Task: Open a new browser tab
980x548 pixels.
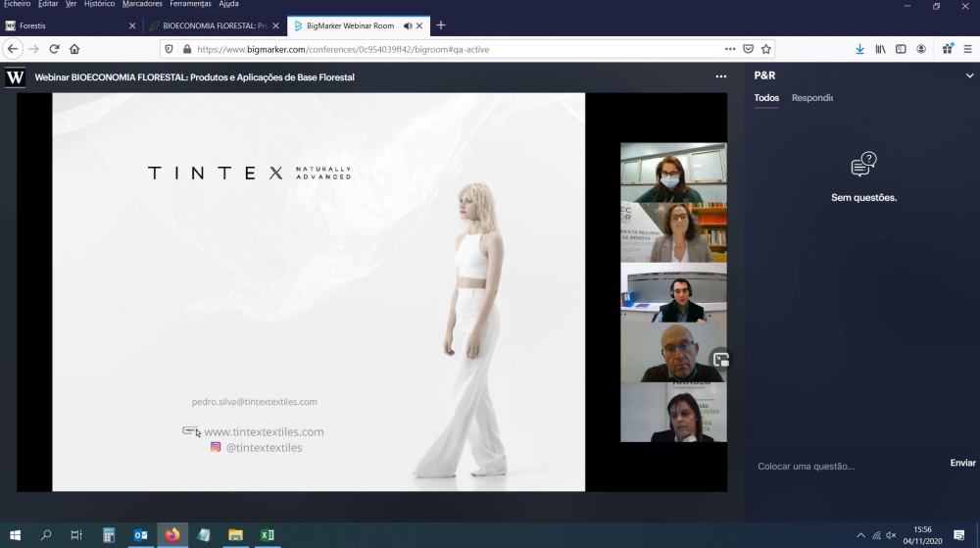Action: [441, 25]
